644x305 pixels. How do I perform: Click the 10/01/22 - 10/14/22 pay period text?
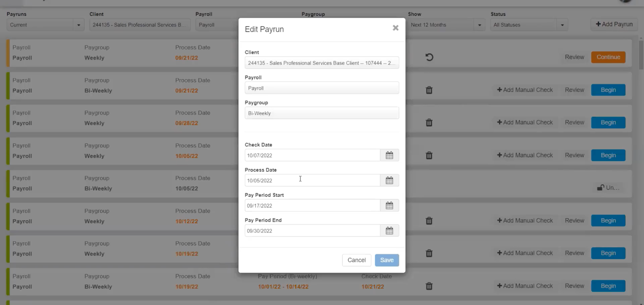coord(283,287)
